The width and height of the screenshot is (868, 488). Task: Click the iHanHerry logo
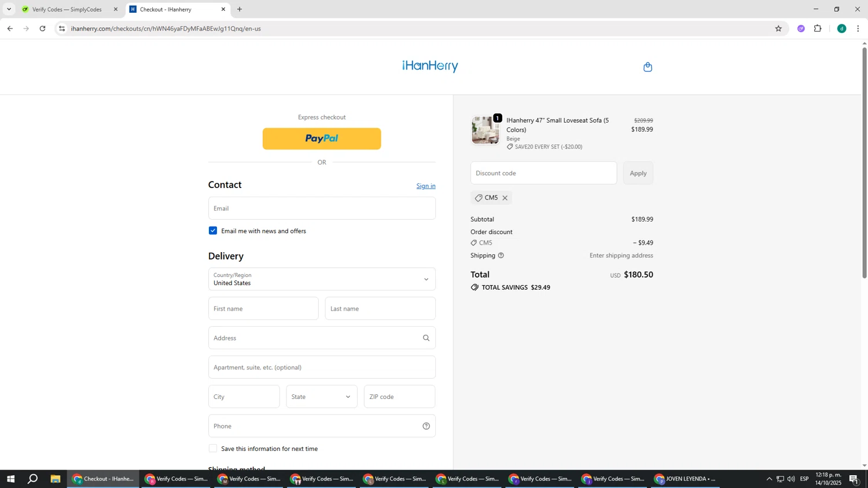tap(430, 66)
